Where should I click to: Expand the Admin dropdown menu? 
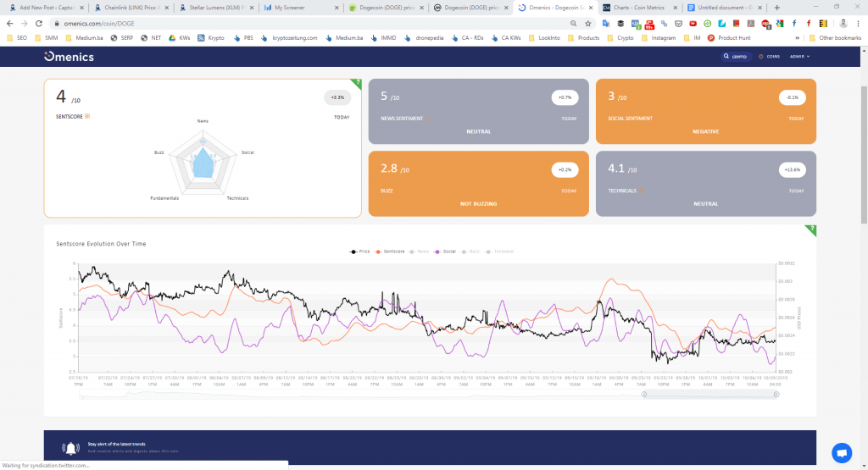pos(800,57)
